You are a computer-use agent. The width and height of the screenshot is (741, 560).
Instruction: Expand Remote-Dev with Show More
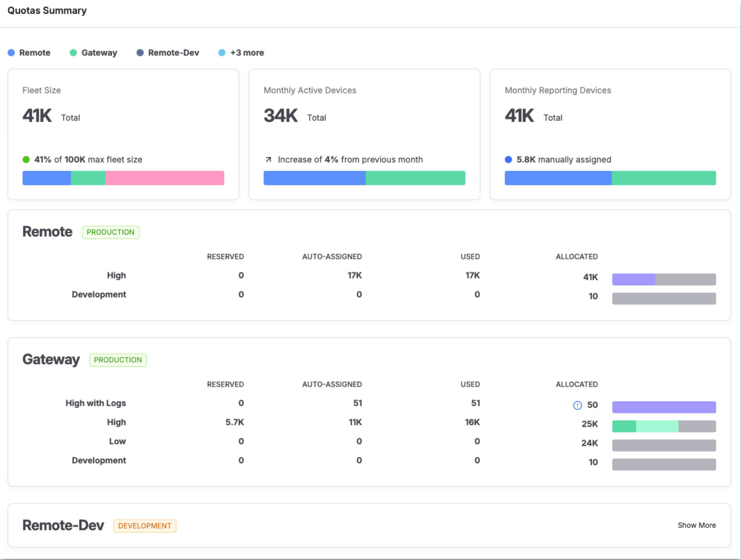pyautogui.click(x=696, y=525)
